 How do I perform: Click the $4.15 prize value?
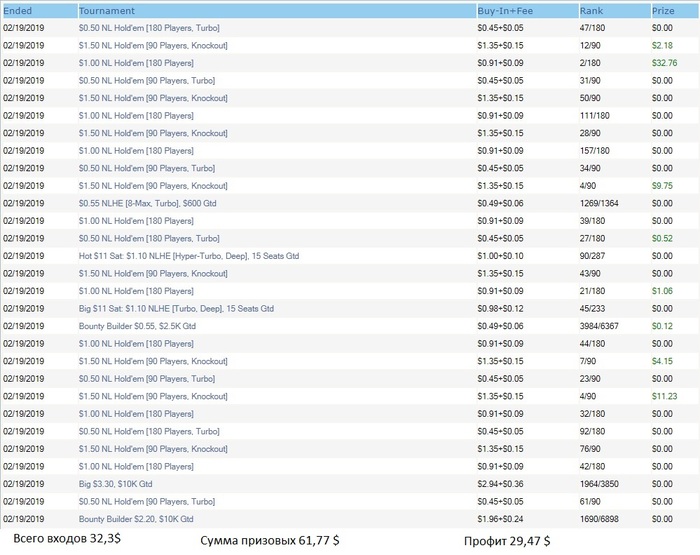662,361
